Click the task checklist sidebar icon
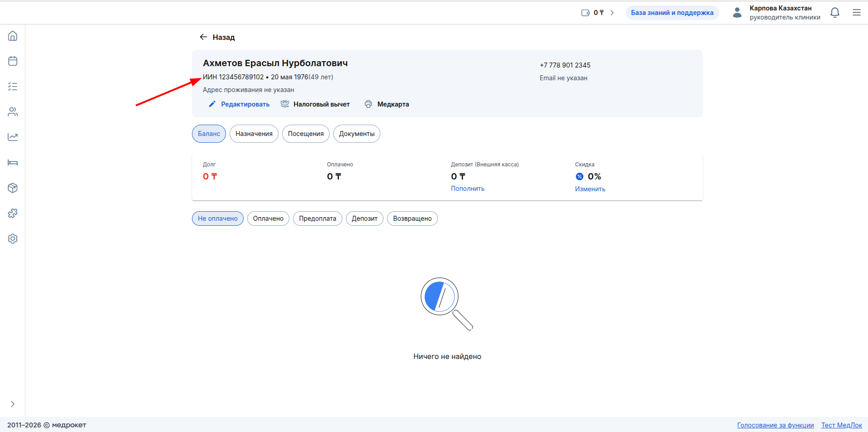Viewport: 868px width, 432px height. coord(13,87)
